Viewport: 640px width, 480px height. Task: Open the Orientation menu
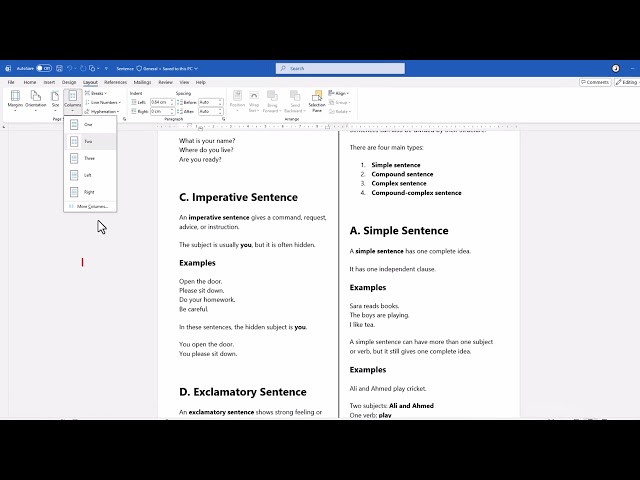(36, 100)
